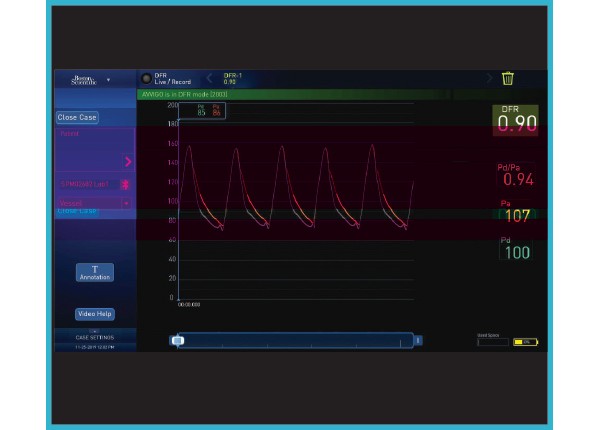The image size is (600, 430).
Task: Select the DFR-1 0.90 recording tab
Action: coord(233,78)
